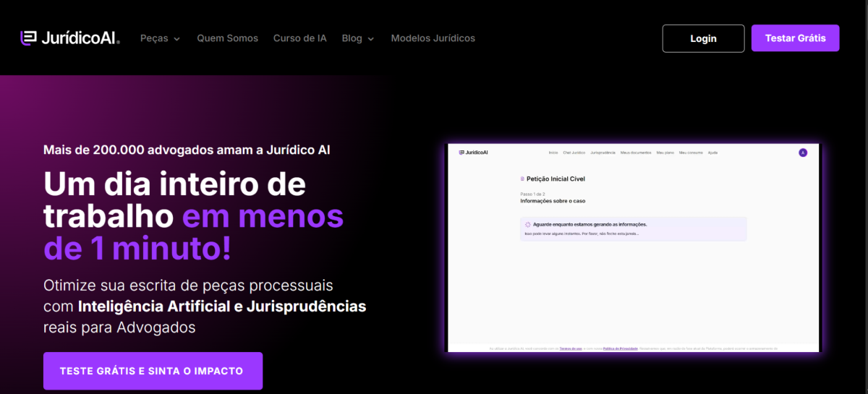Click the JurídicoAI logo inside the demo preview
The height and width of the screenshot is (394, 868).
474,153
